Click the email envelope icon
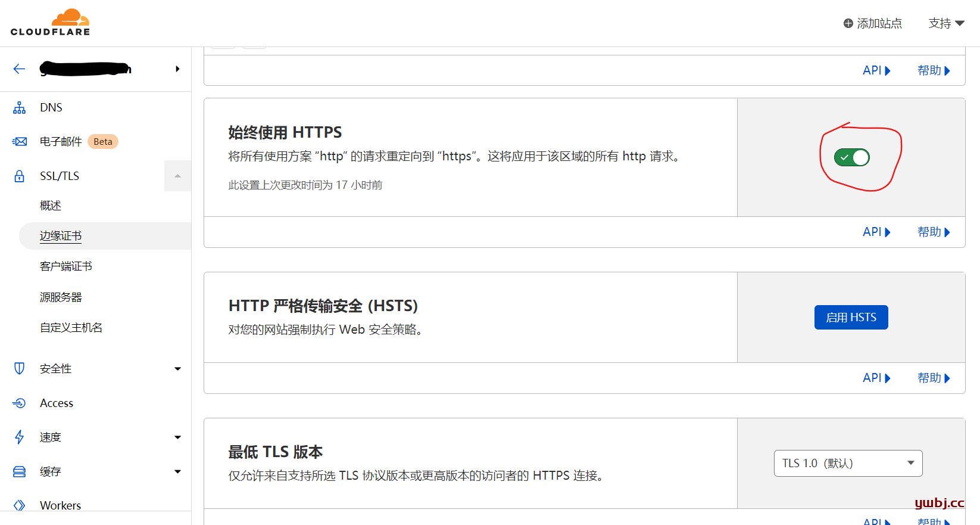 (20, 142)
